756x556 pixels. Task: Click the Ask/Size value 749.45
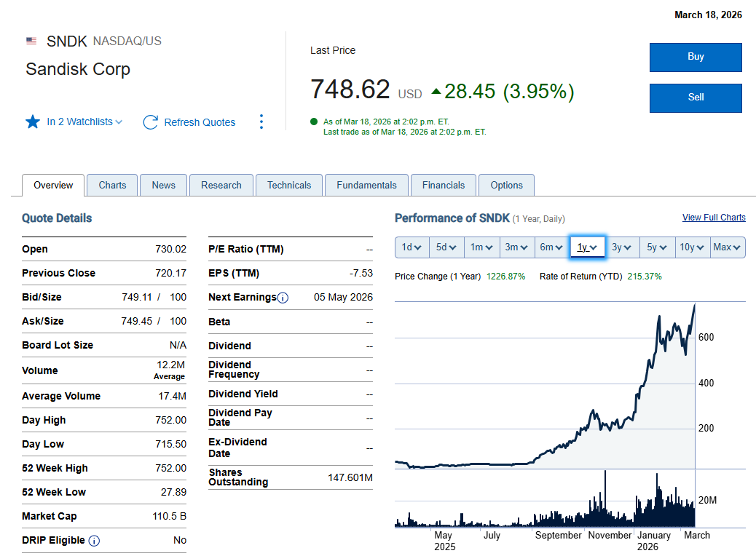click(137, 322)
